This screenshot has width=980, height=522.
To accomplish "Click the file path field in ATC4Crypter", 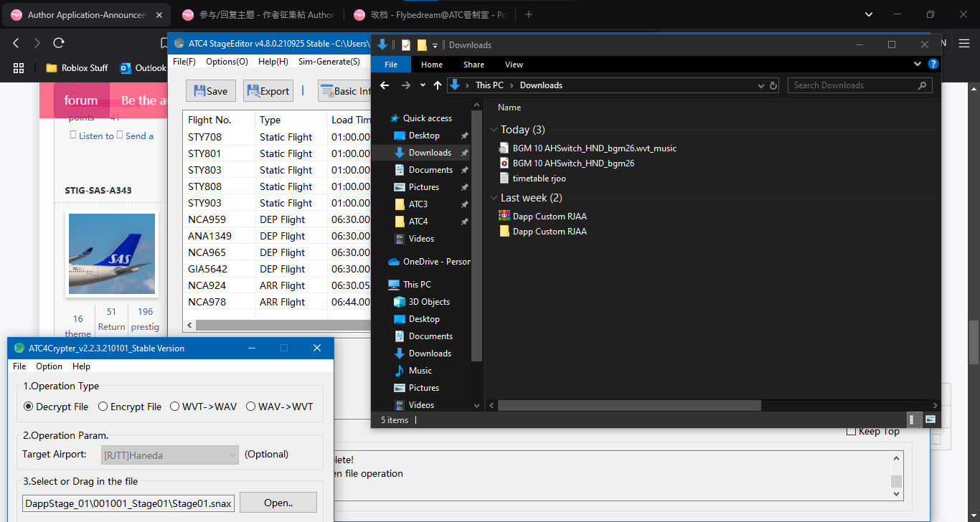I will (128, 503).
